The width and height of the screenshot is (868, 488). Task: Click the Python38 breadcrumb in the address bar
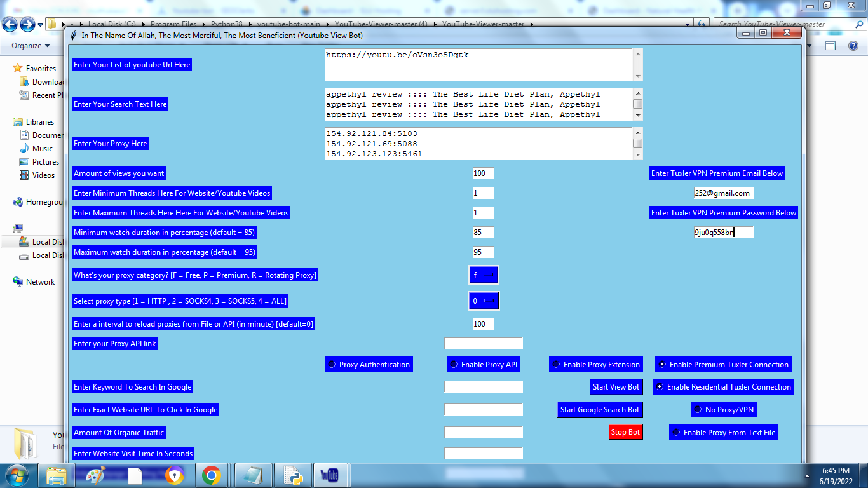pos(225,24)
